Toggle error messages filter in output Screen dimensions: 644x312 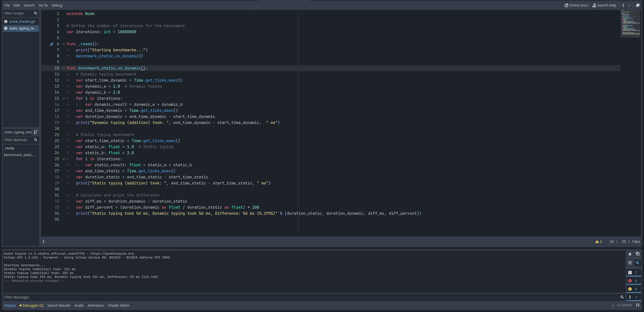pos(633,281)
